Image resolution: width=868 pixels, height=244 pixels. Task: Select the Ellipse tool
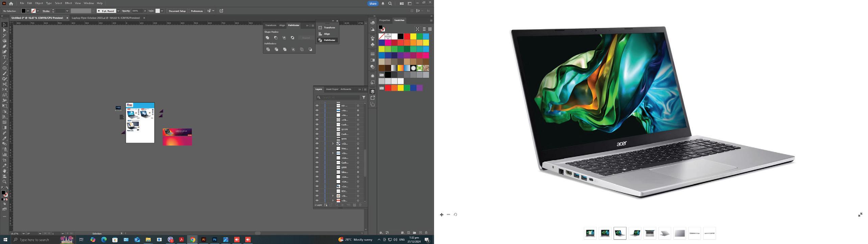click(x=4, y=68)
